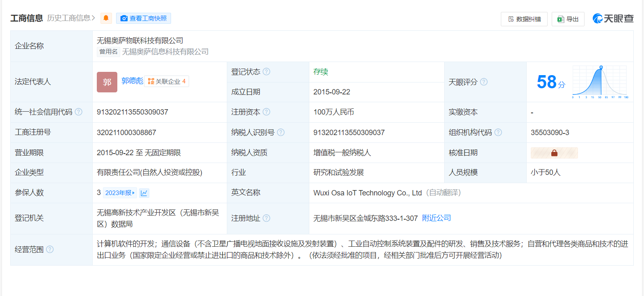Open 关联企业 4 tag

tap(167, 81)
